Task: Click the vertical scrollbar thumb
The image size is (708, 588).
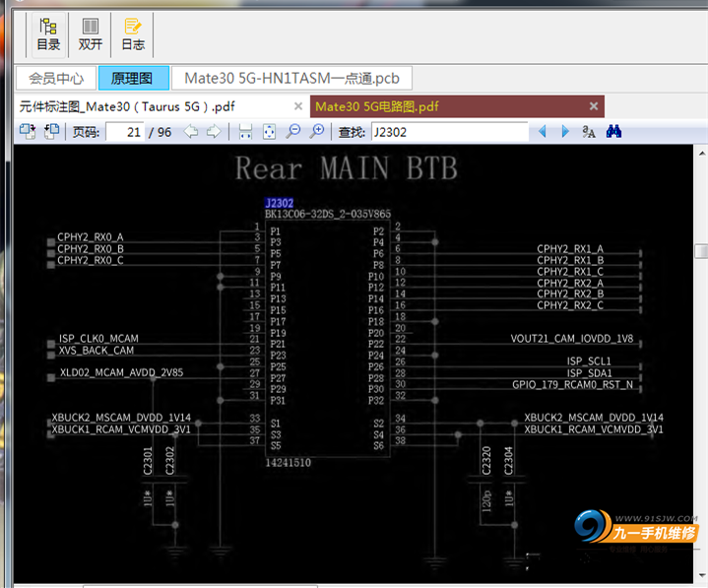Action: coord(702,251)
